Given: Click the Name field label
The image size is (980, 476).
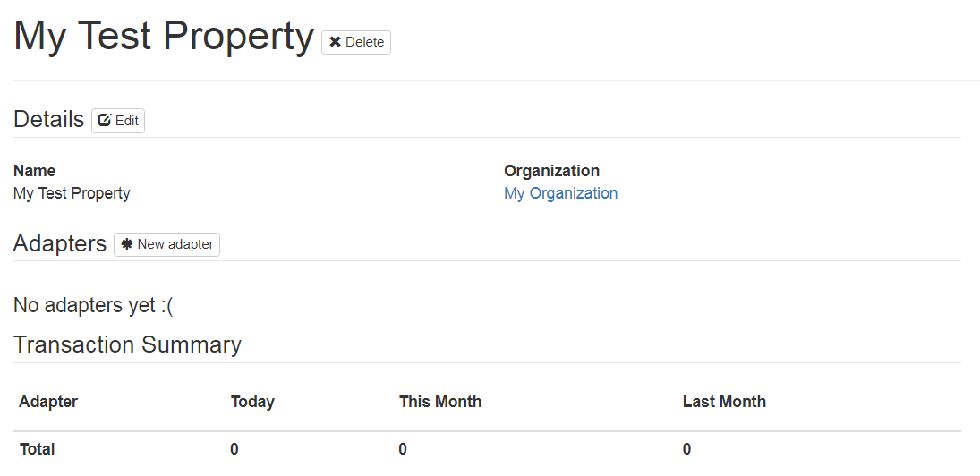Looking at the screenshot, I should [x=34, y=171].
